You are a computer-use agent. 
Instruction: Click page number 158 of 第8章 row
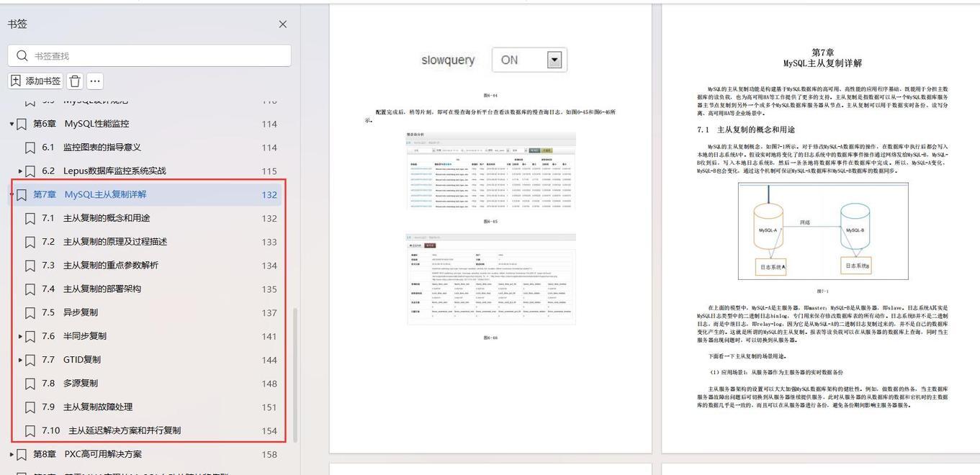tap(269, 454)
